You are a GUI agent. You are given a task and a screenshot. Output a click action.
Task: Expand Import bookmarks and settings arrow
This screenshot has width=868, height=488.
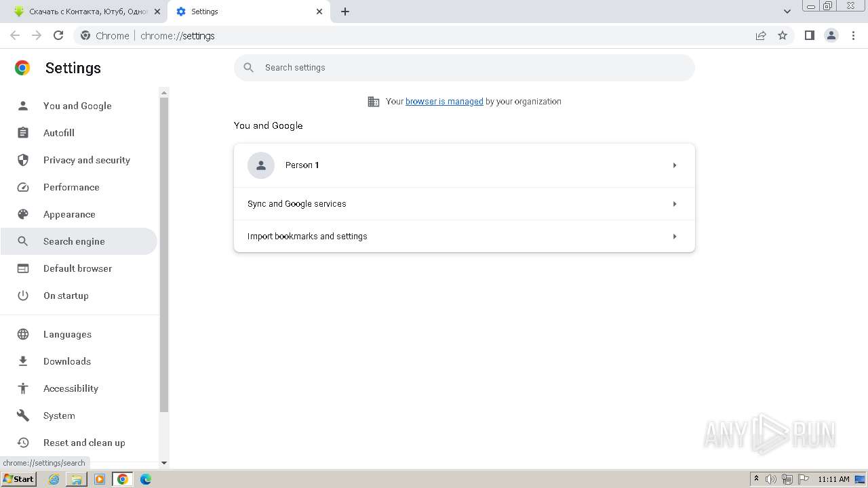(675, 237)
